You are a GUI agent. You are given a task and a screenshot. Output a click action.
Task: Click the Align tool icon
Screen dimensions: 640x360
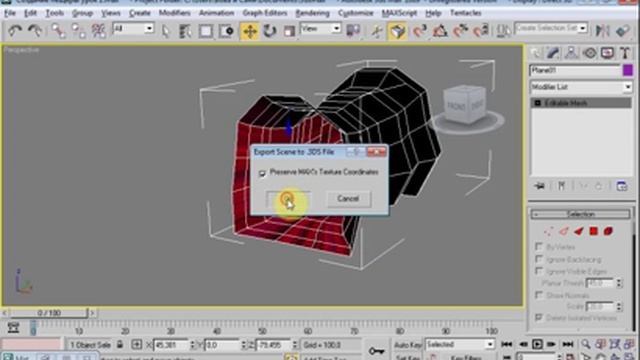(x=623, y=31)
